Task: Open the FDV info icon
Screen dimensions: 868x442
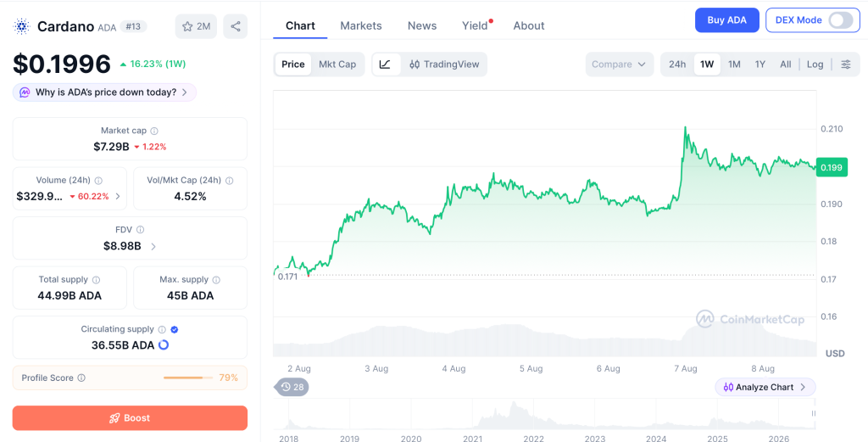Action: (x=140, y=229)
